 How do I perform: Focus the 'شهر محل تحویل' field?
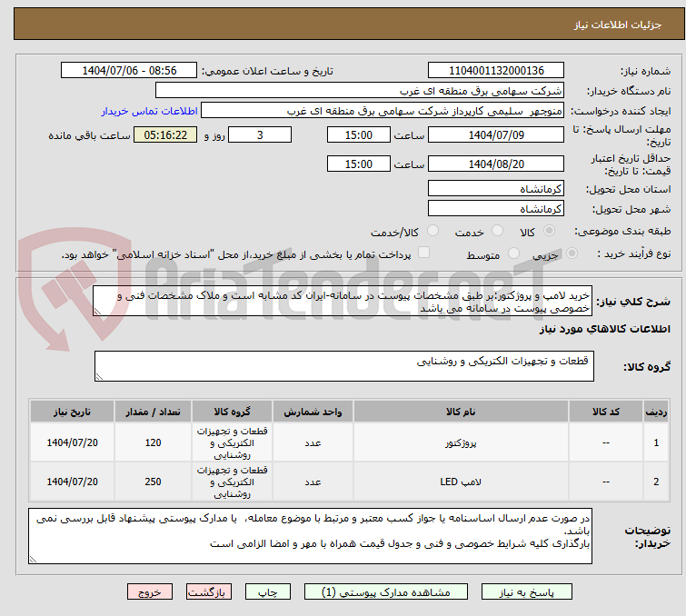click(x=496, y=209)
